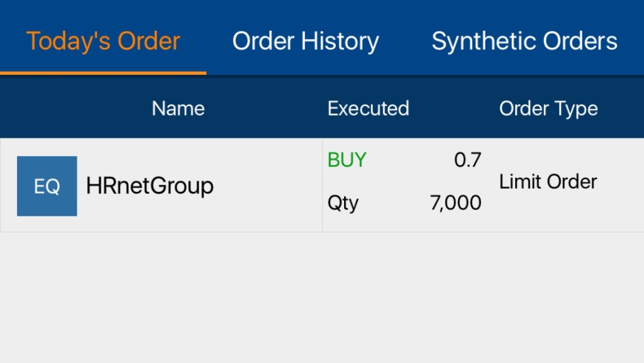Image resolution: width=644 pixels, height=363 pixels.
Task: Click header gap between Executed and Order Type
Action: pyautogui.click(x=454, y=108)
